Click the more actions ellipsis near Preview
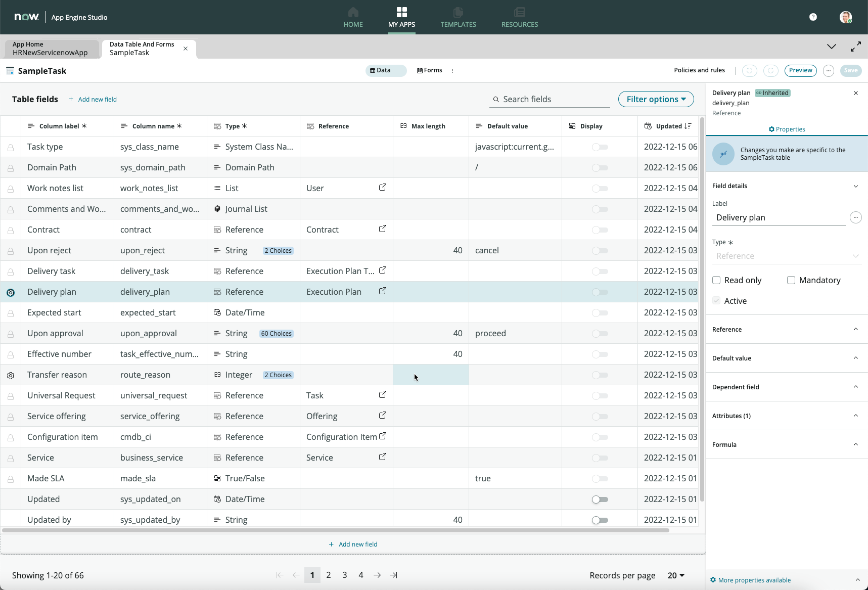868x590 pixels. 828,71
